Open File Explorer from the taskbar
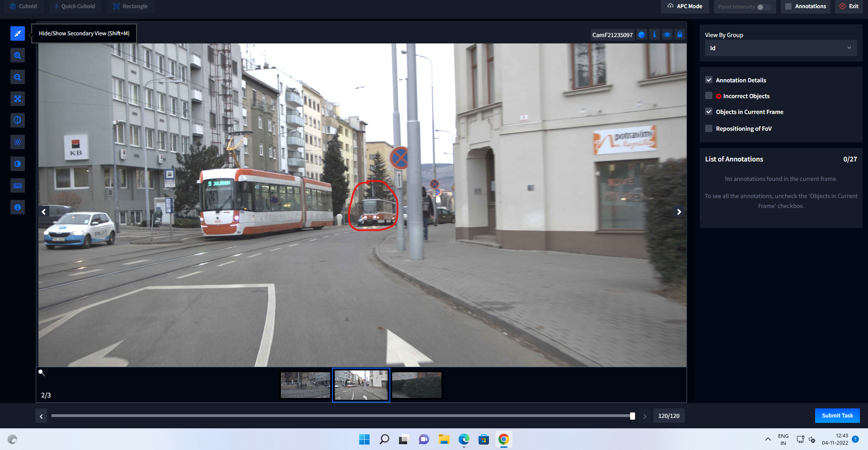Viewport: 868px width, 450px height. (444, 439)
